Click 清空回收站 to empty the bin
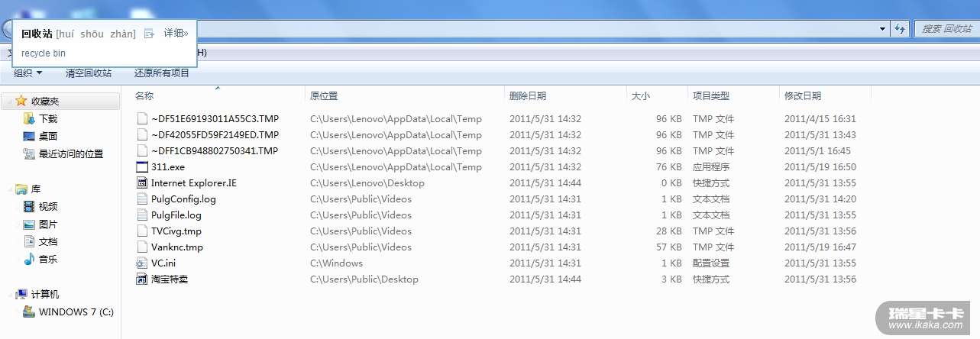 [x=89, y=73]
